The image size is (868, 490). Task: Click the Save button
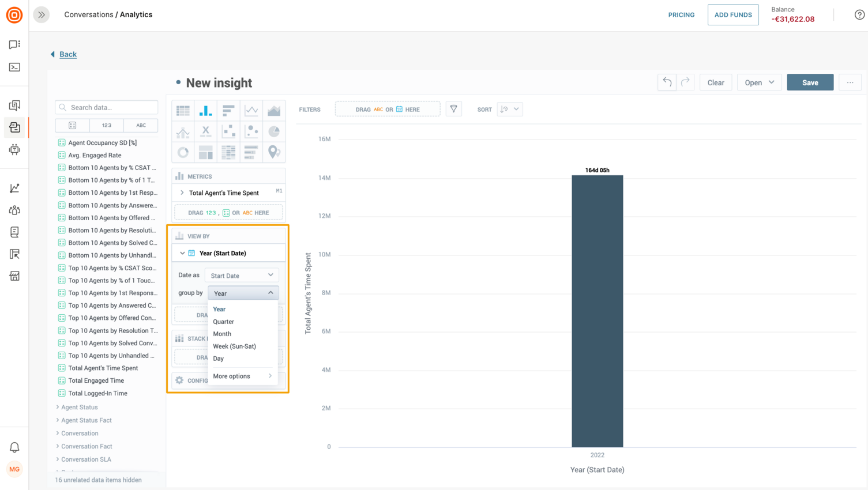pyautogui.click(x=810, y=82)
